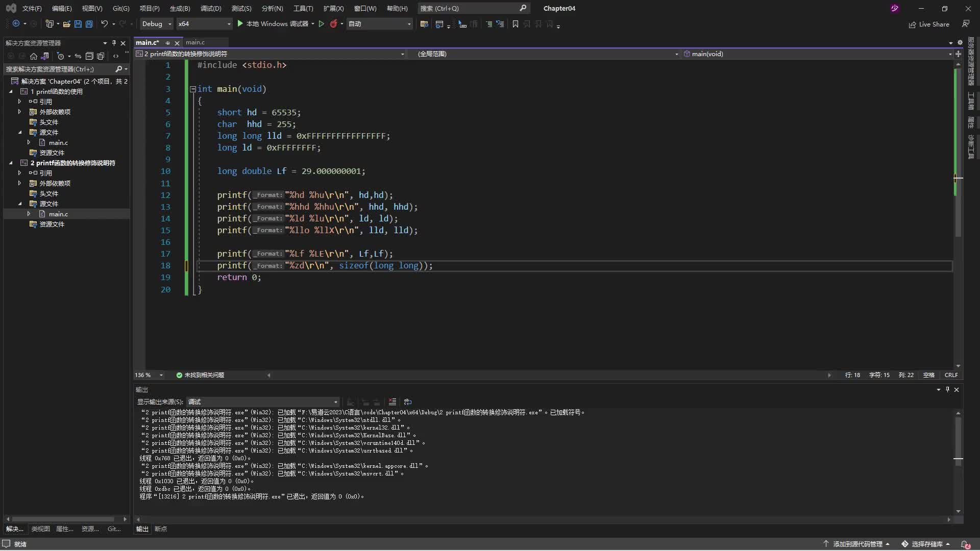
Task: Click home icon in Solution Explorer toolbar
Action: (34, 56)
